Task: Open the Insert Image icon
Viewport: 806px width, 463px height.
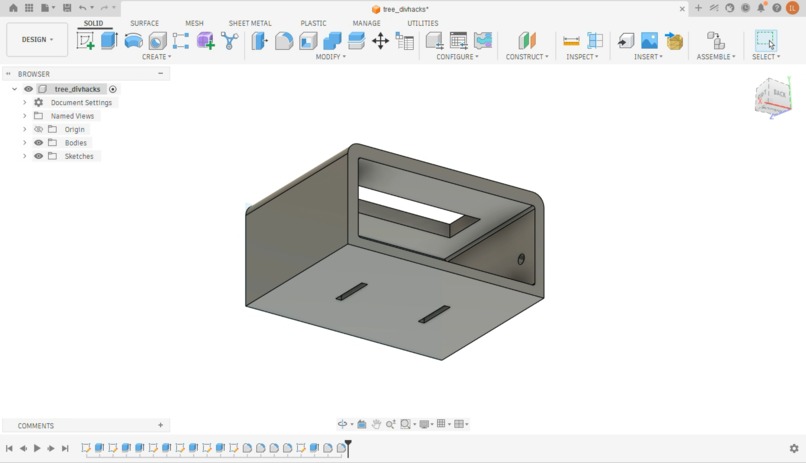Action: 649,41
